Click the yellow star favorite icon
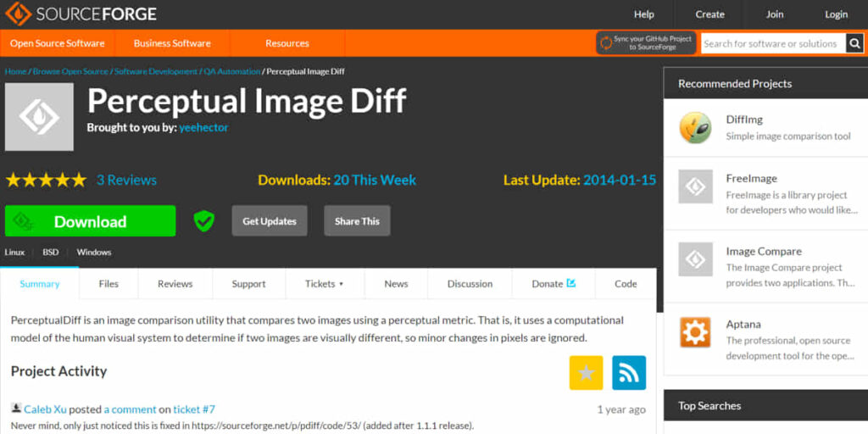The width and height of the screenshot is (868, 434). (x=587, y=373)
